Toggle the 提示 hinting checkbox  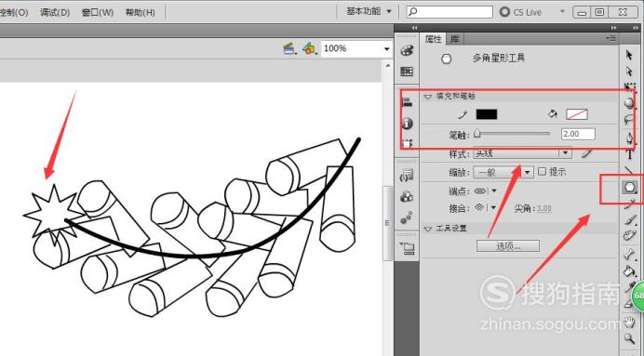tap(543, 171)
